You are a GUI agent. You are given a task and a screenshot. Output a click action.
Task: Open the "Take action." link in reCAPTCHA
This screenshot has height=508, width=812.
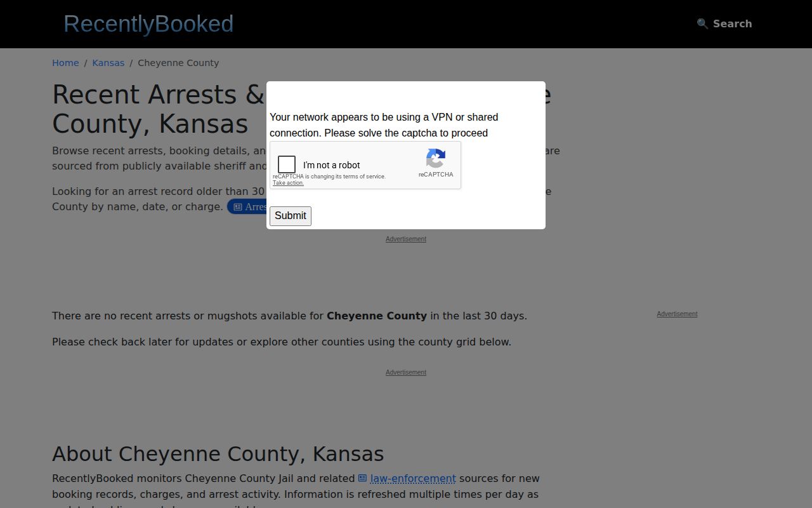tap(288, 183)
